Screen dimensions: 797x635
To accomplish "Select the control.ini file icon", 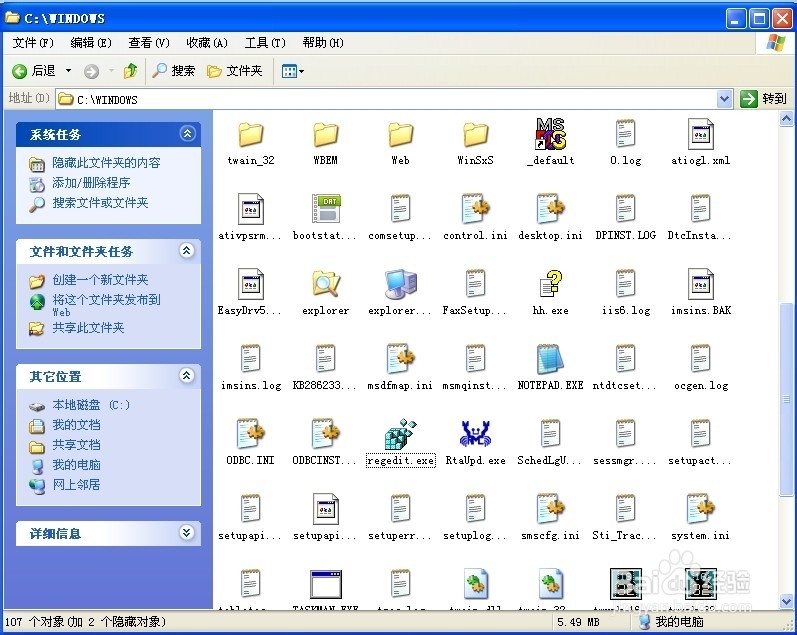I will (475, 209).
